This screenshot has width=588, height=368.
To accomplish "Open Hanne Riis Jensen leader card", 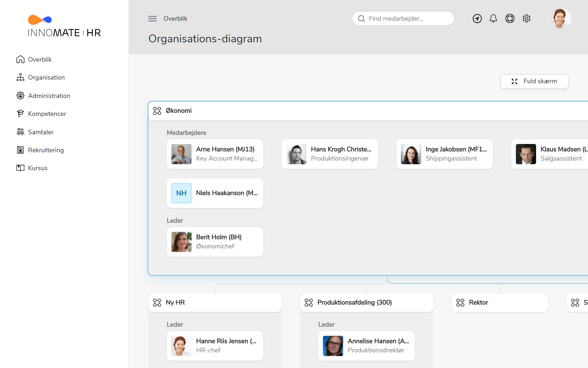I will coord(215,346).
